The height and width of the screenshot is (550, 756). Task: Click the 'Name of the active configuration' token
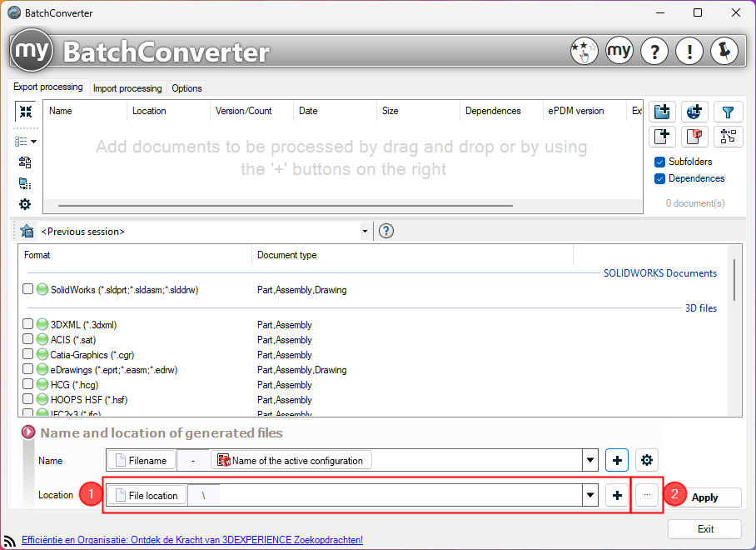291,460
